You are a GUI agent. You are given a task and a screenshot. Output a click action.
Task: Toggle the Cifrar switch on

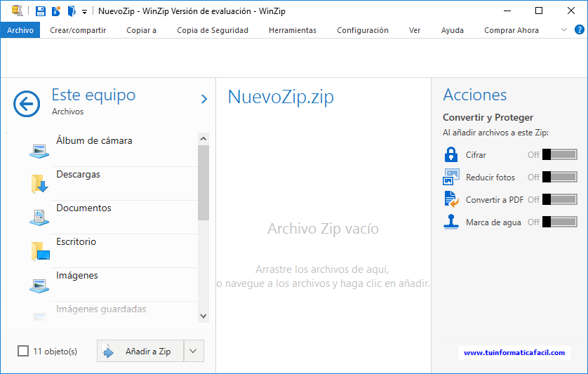click(x=559, y=154)
